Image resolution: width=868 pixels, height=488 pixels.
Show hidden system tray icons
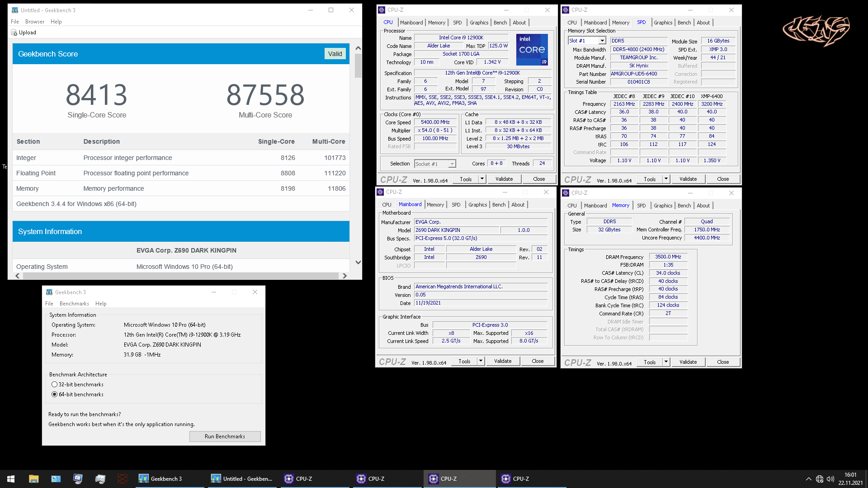pos(808,479)
